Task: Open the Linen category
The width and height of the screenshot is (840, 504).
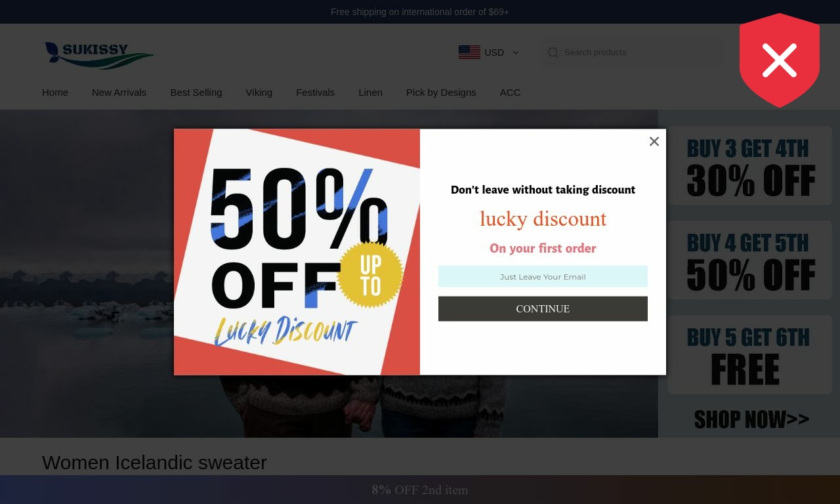Action: point(370,93)
